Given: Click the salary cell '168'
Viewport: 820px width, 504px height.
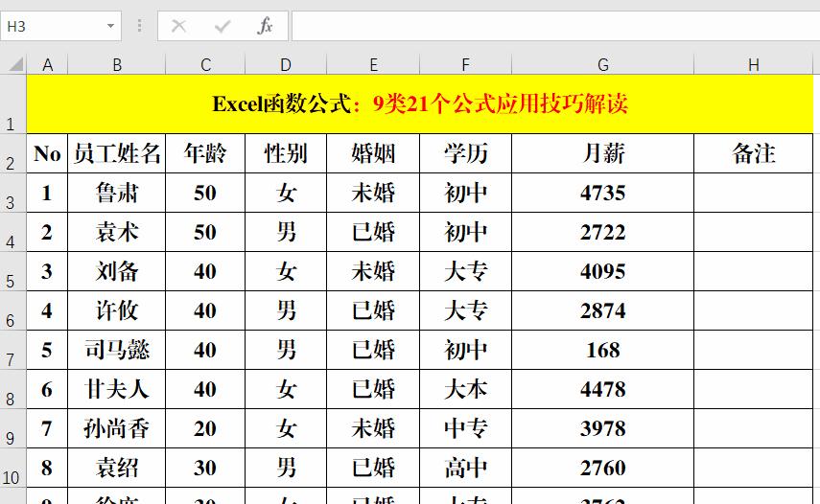Looking at the screenshot, I should click(x=603, y=350).
